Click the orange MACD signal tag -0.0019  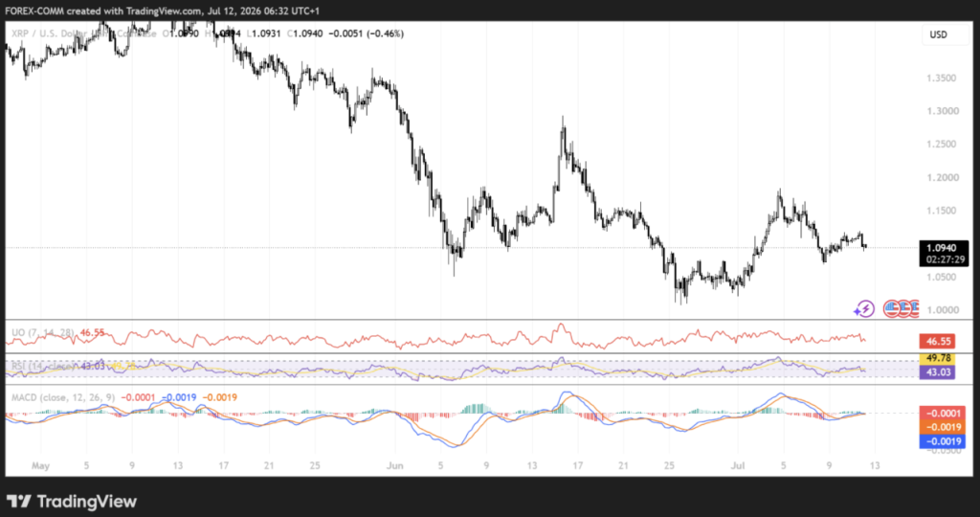(x=943, y=427)
